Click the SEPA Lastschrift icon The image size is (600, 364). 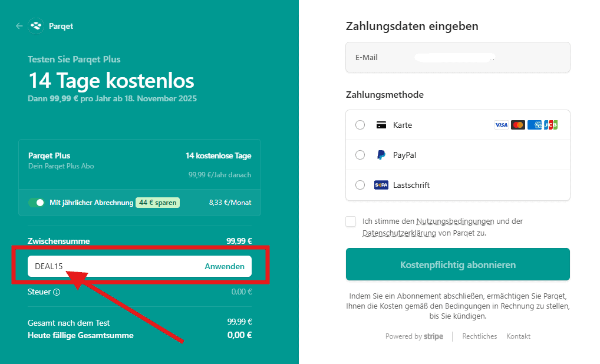(x=381, y=185)
